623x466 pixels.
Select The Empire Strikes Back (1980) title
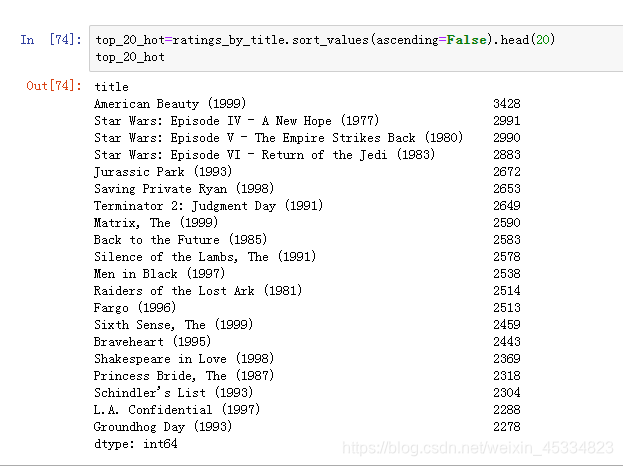279,138
